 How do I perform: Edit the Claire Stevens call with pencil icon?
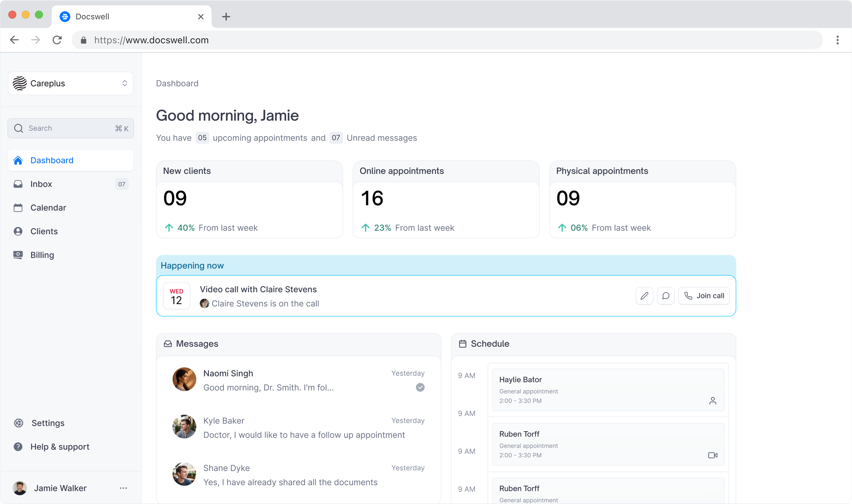pos(644,296)
